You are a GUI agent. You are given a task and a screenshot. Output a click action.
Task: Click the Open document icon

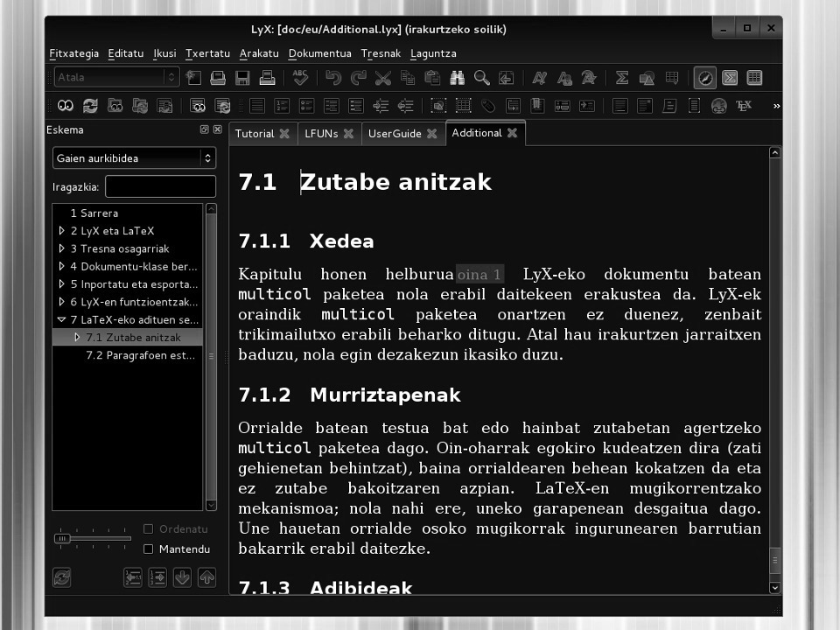218,78
